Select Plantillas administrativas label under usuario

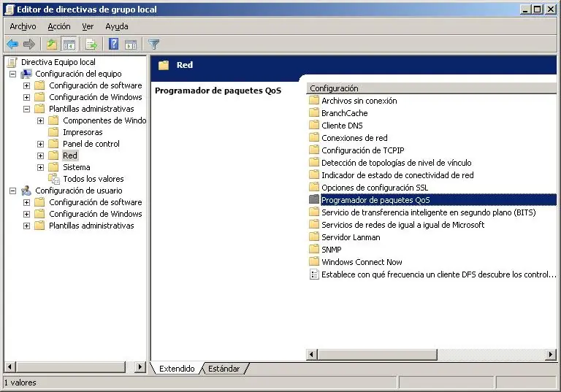click(x=91, y=226)
